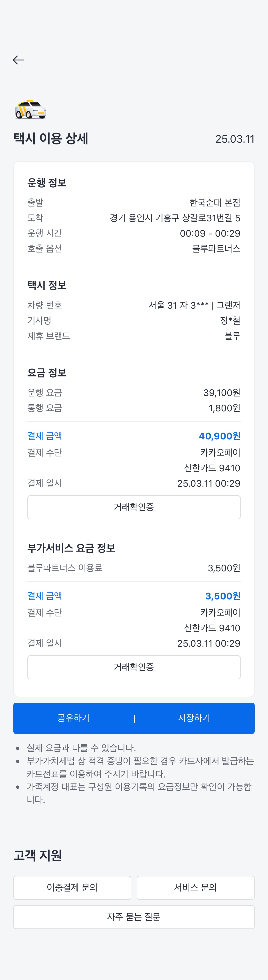Click the 택시 이용 상세 title
Screen dimensions: 268x980
51,138
